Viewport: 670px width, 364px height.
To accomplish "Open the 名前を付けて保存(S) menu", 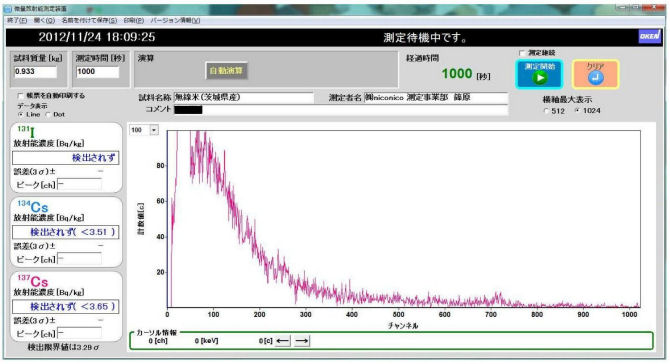I will (89, 20).
